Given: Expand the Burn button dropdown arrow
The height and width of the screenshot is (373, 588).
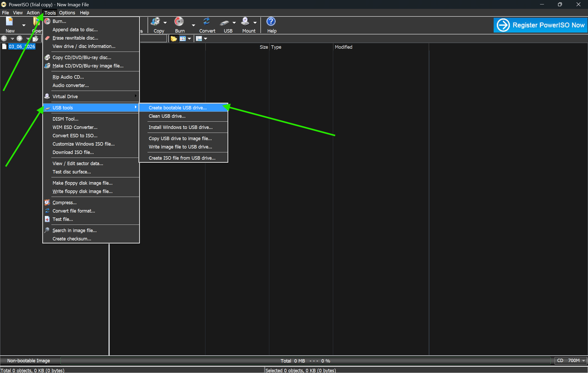Looking at the screenshot, I should click(x=193, y=25).
